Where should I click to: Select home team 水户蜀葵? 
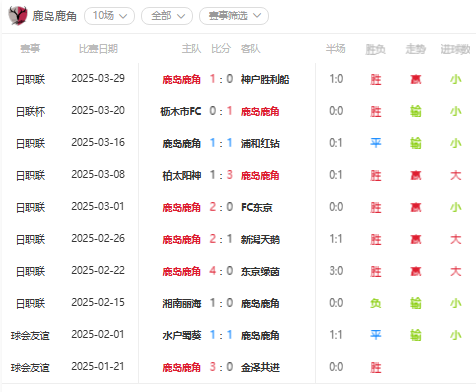182,335
